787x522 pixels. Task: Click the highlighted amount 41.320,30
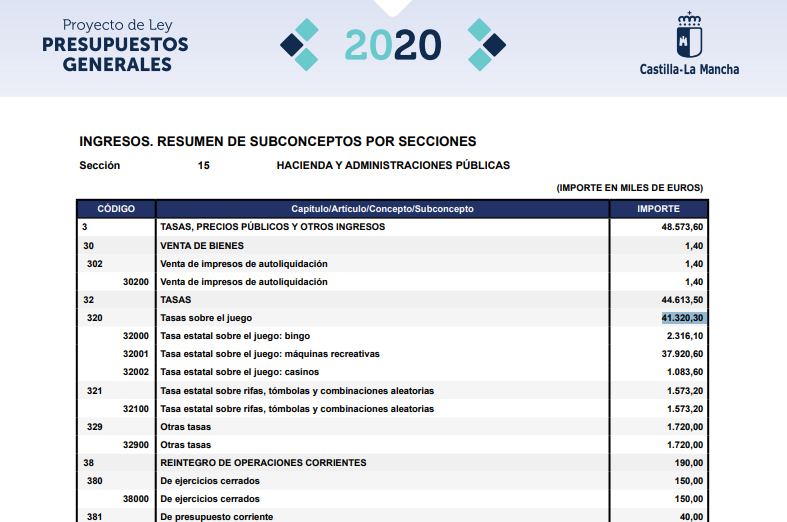click(x=682, y=318)
